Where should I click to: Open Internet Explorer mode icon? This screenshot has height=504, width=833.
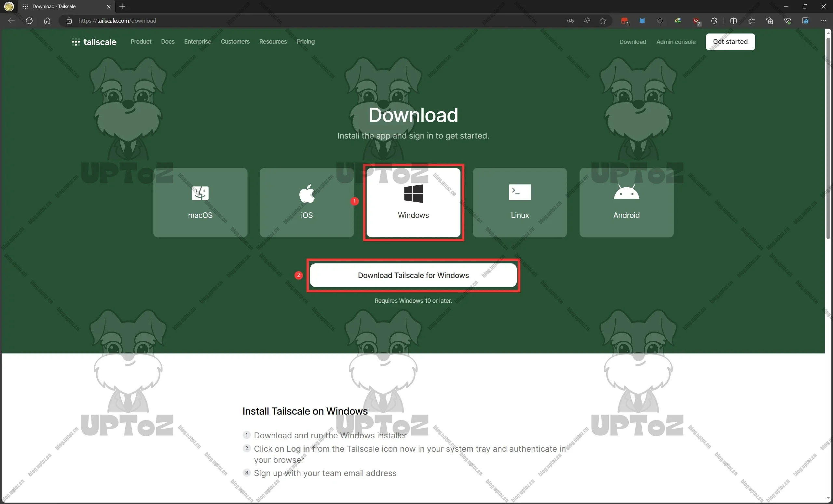tap(805, 20)
